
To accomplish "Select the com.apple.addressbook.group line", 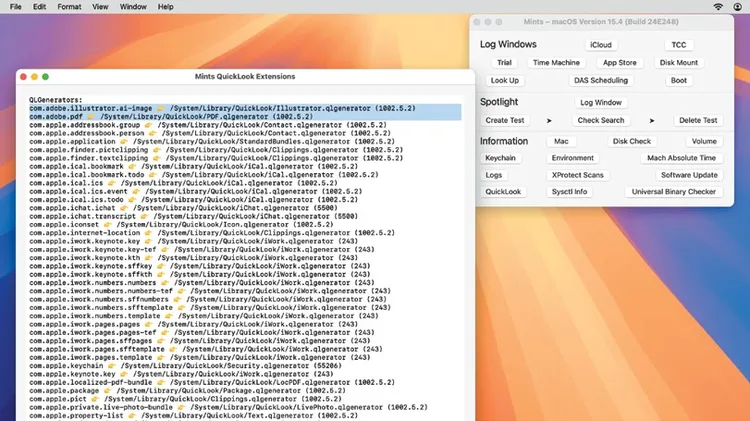I will (208, 125).
